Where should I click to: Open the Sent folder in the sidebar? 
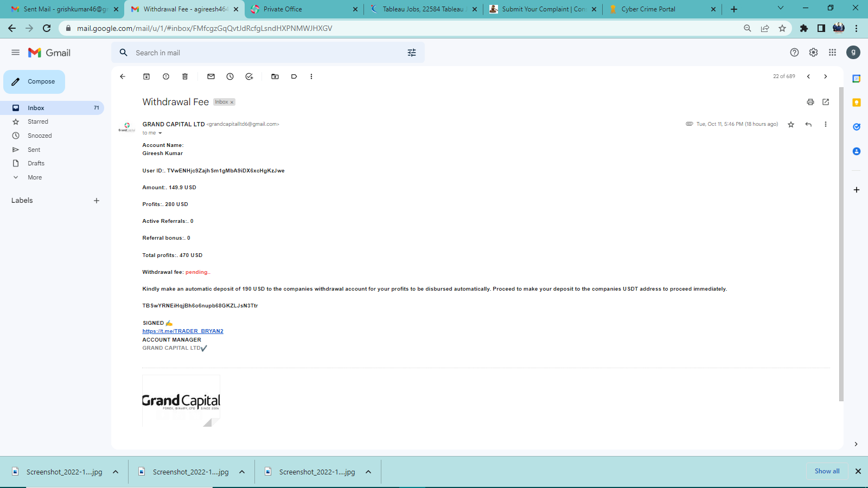34,150
